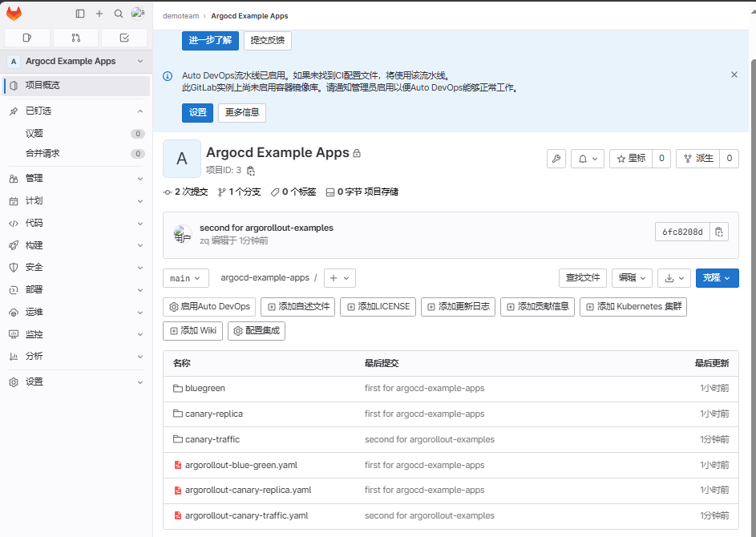This screenshot has height=537, width=756.
Task: Expand the 部署 sidebar section
Action: [x=77, y=289]
